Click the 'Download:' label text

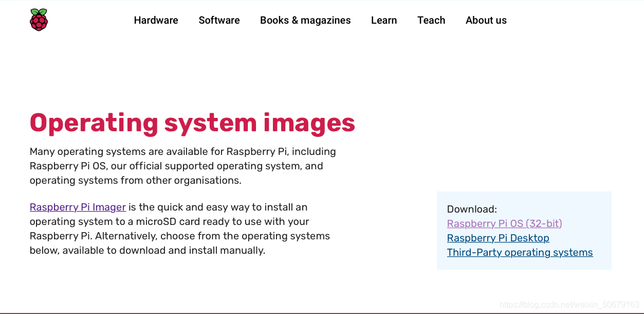pos(472,209)
